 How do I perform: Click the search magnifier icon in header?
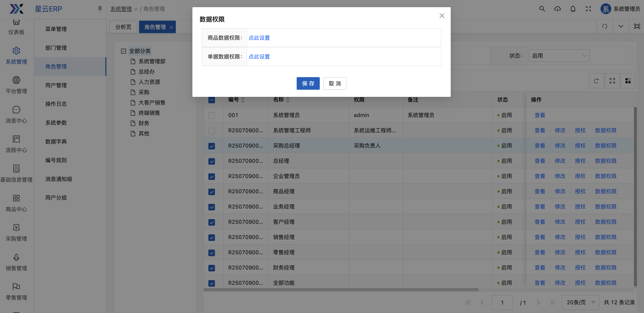[542, 9]
